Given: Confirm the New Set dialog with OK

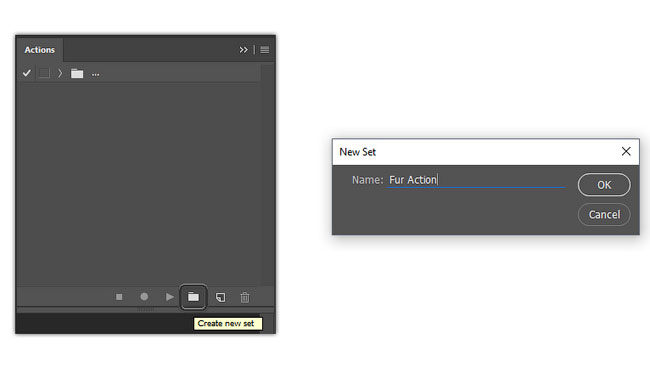Looking at the screenshot, I should click(x=604, y=185).
